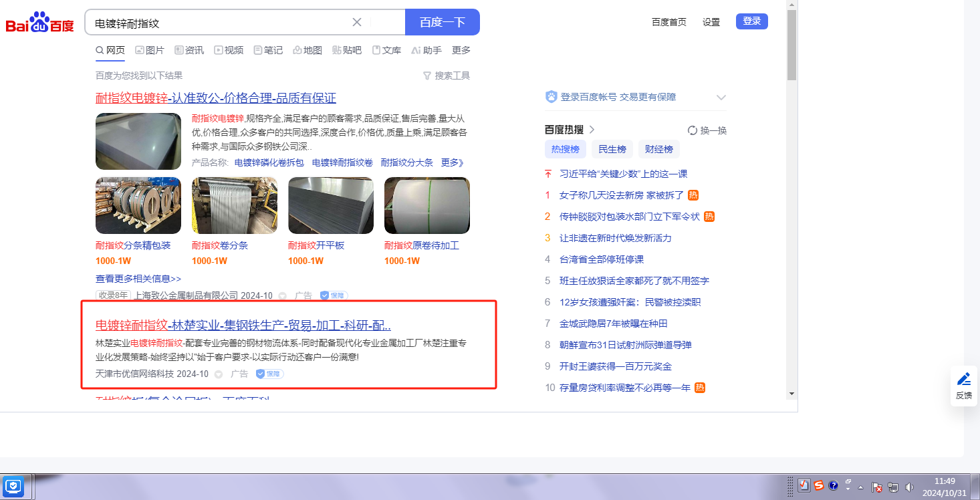Click the volume speaker tray icon
This screenshot has width=980, height=500.
click(x=908, y=487)
